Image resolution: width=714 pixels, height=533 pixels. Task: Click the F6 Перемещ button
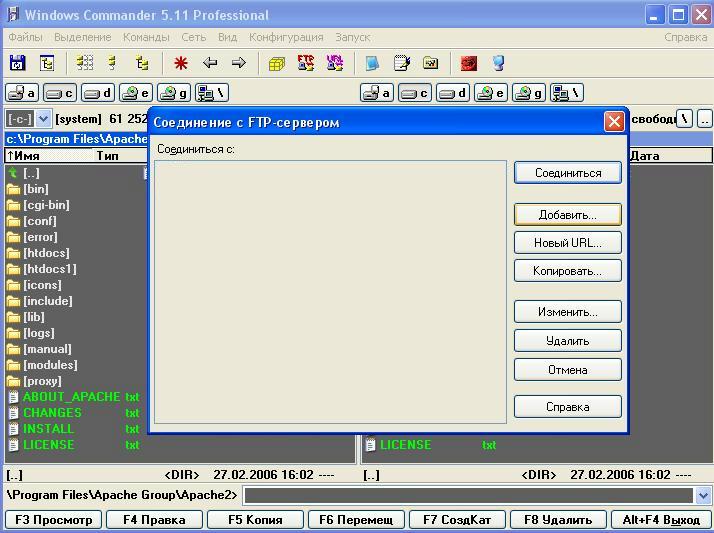[x=357, y=520]
